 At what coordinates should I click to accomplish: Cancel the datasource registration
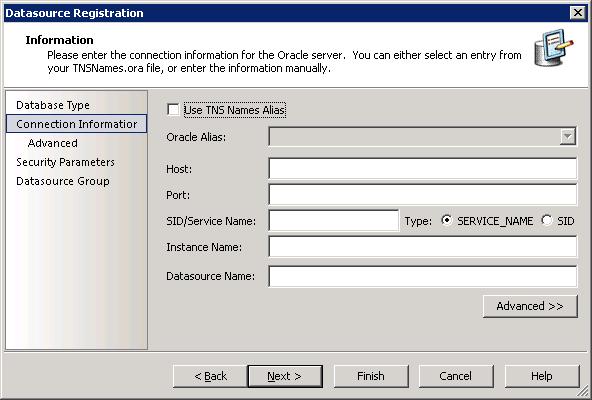[456, 376]
